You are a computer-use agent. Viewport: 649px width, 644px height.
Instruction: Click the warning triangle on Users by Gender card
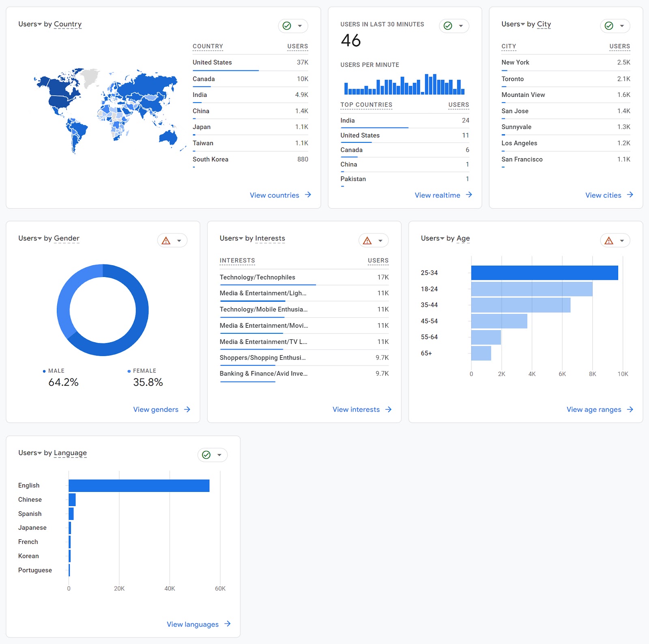pyautogui.click(x=165, y=240)
